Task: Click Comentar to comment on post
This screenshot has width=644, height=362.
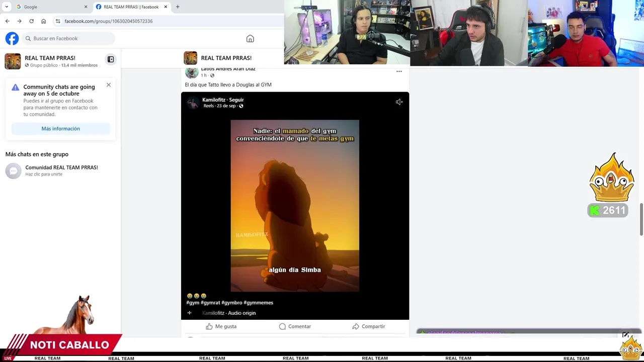Action: 295,326
